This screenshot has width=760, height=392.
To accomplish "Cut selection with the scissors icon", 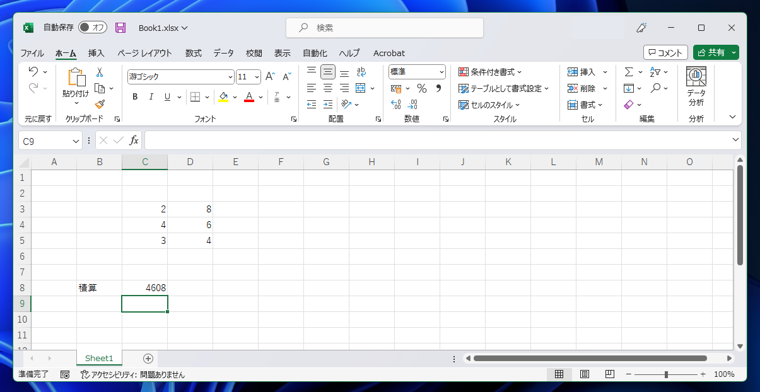I will pos(99,72).
